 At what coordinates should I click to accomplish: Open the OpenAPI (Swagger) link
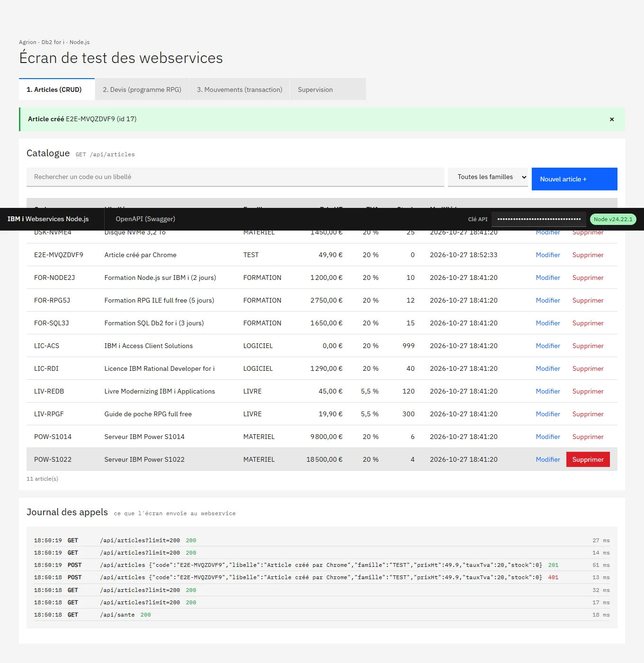coord(145,219)
